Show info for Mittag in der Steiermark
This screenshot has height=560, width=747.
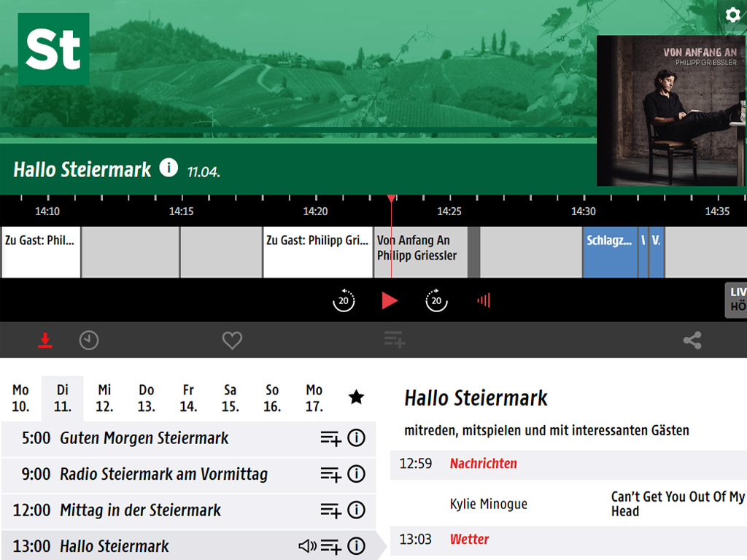[356, 510]
